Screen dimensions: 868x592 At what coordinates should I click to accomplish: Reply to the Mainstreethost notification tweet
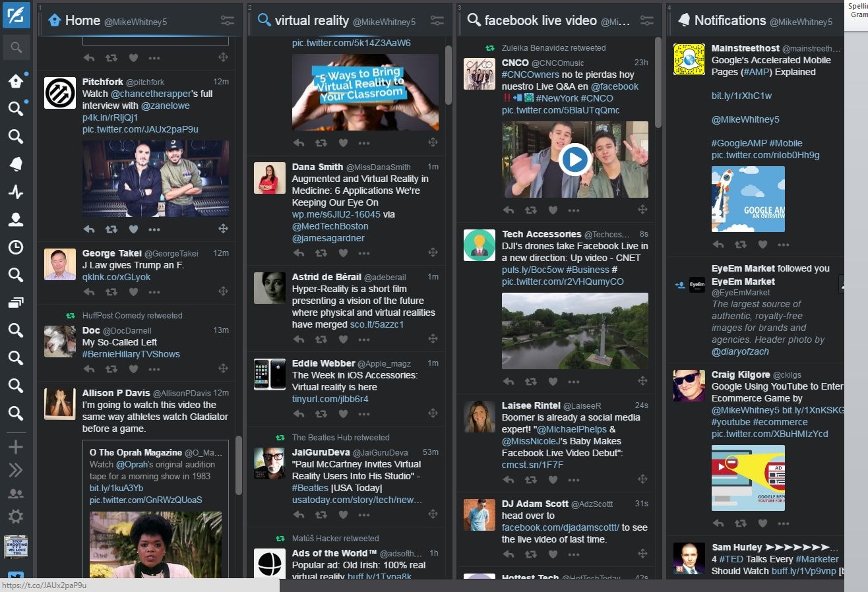pos(718,244)
